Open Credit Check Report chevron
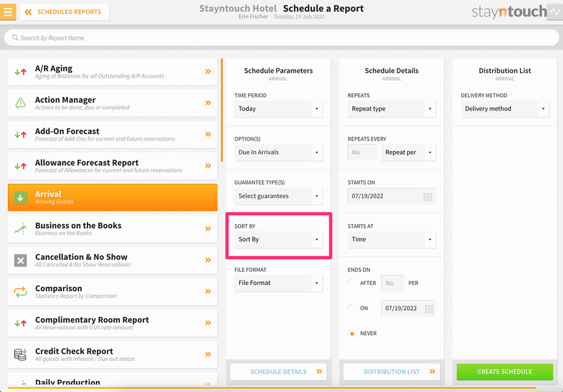This screenshot has width=563, height=392. (x=208, y=354)
